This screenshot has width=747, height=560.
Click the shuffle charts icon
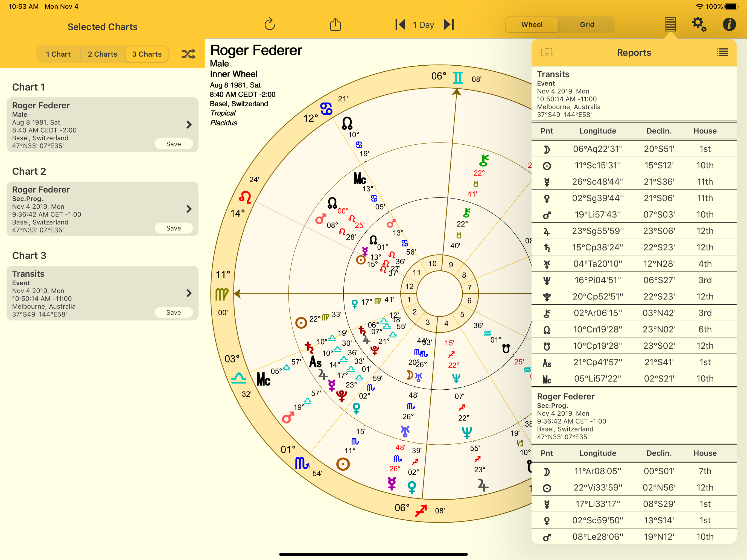(x=188, y=54)
